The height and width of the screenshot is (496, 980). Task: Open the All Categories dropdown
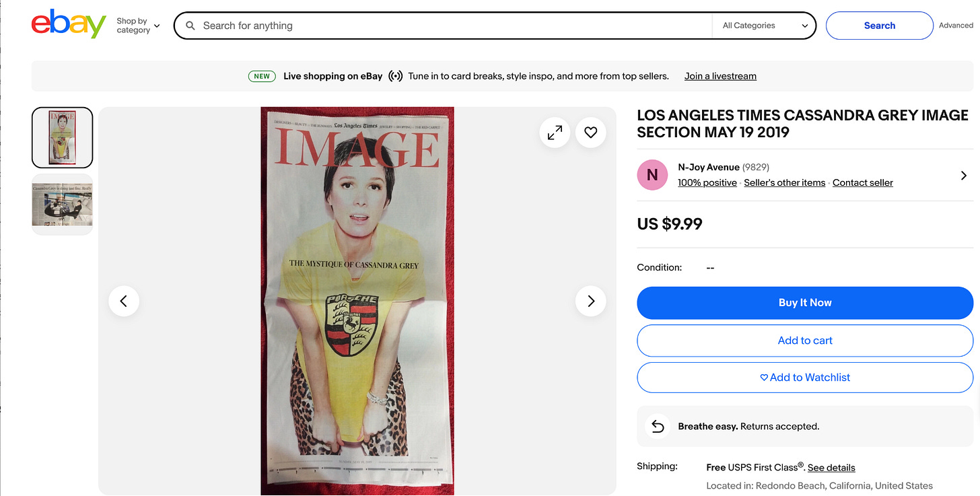(x=765, y=26)
